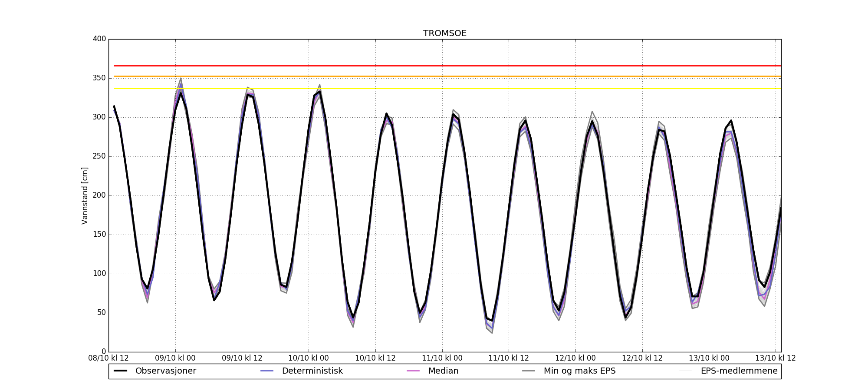The width and height of the screenshot is (868, 391).
Task: Click the 400 y-axis tick label
Action: click(x=99, y=39)
